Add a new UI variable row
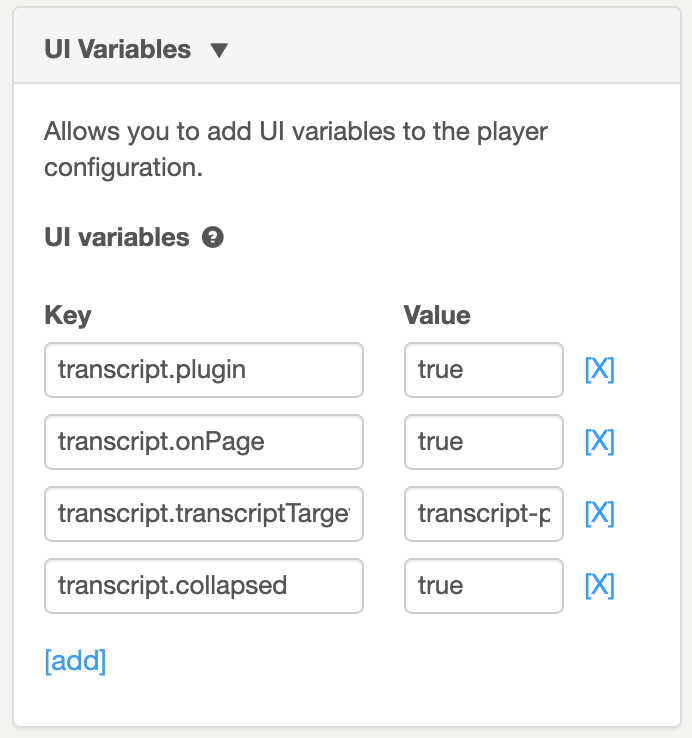This screenshot has height=738, width=692. click(x=75, y=661)
